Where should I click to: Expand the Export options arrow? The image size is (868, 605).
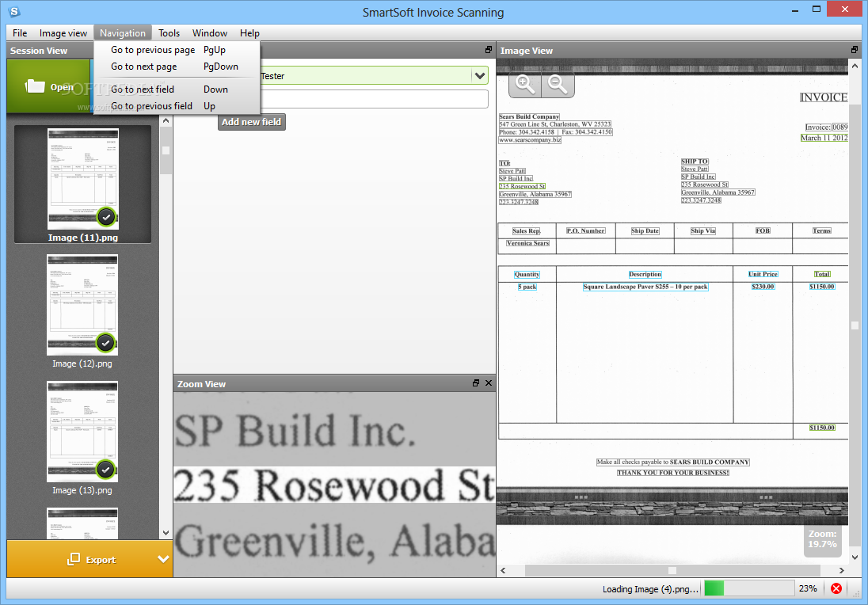(163, 559)
